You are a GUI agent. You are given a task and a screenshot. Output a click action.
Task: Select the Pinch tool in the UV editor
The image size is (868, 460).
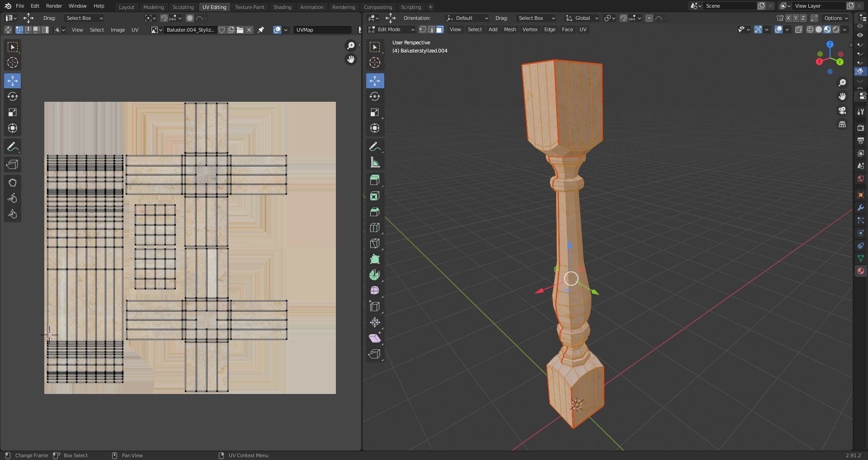pyautogui.click(x=13, y=214)
